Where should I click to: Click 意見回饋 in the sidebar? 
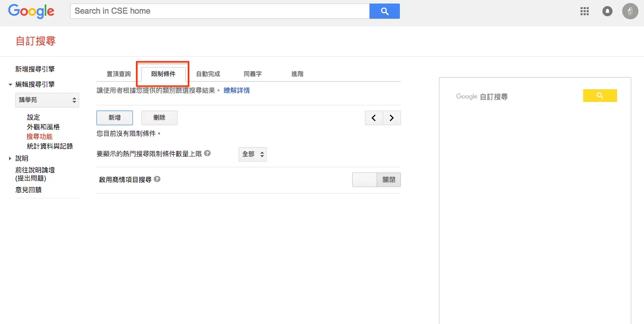(28, 190)
